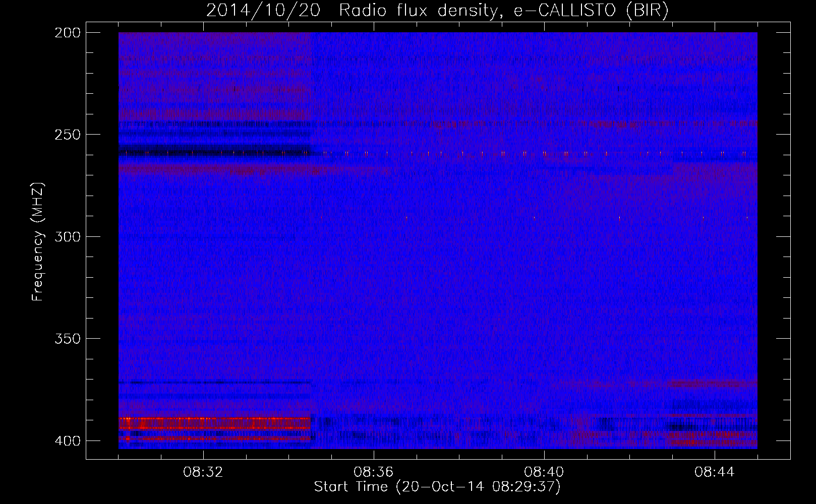Click the '300' frequency tick label
This screenshot has width=816, height=504.
coord(68,236)
